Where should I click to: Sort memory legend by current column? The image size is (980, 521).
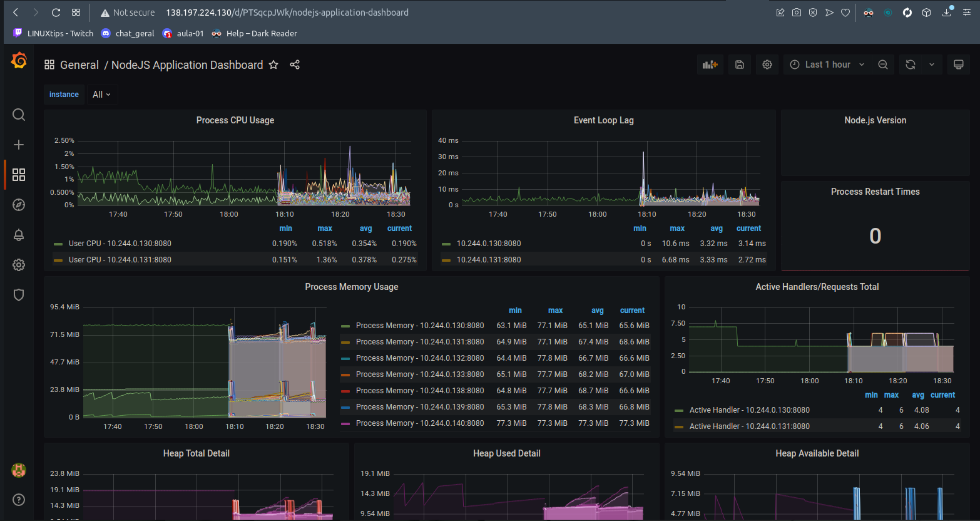[632, 311]
